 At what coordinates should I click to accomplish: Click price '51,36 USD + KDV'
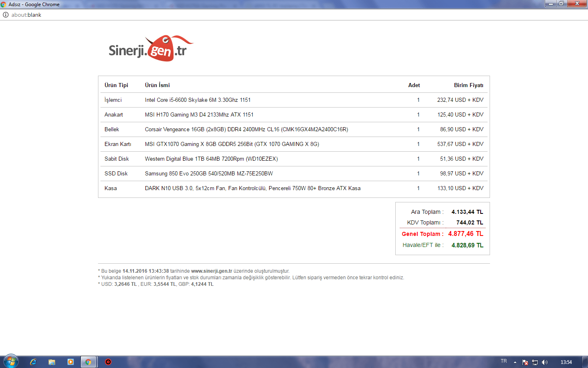pyautogui.click(x=462, y=159)
